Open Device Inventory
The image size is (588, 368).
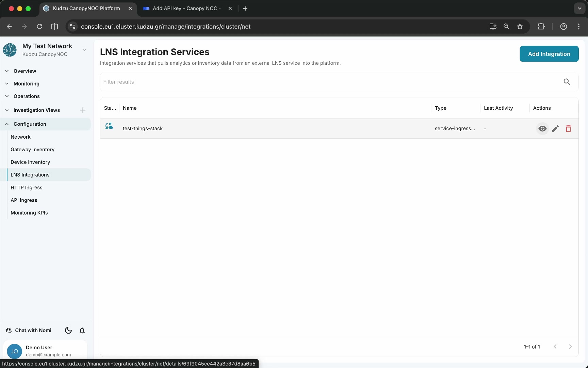(30, 162)
